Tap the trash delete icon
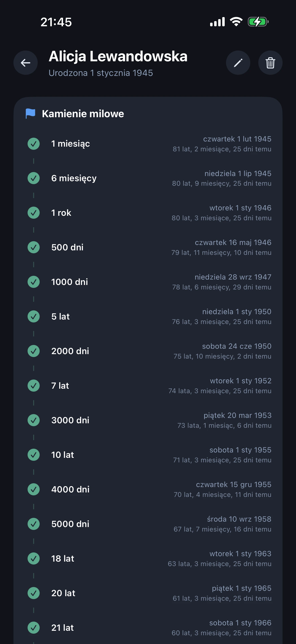 (270, 63)
